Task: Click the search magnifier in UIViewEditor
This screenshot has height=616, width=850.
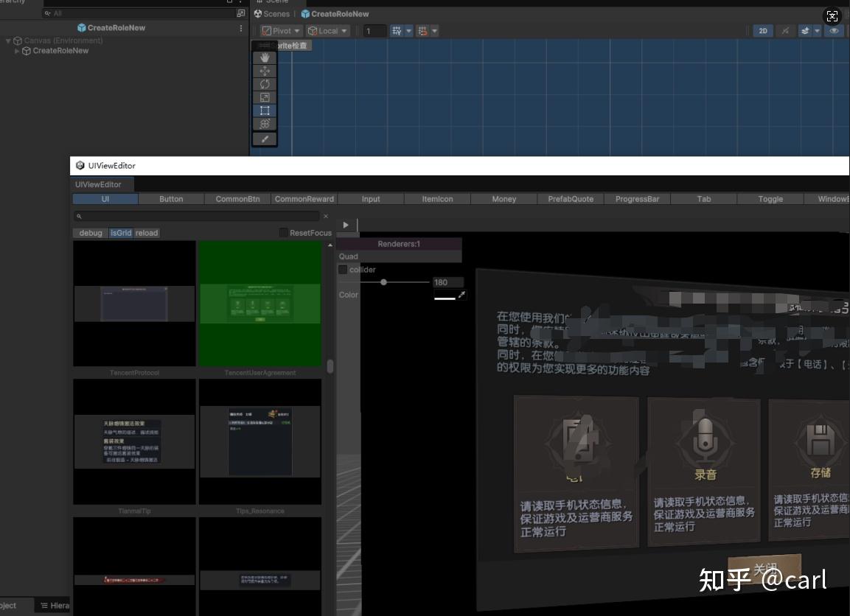Action: tap(79, 216)
